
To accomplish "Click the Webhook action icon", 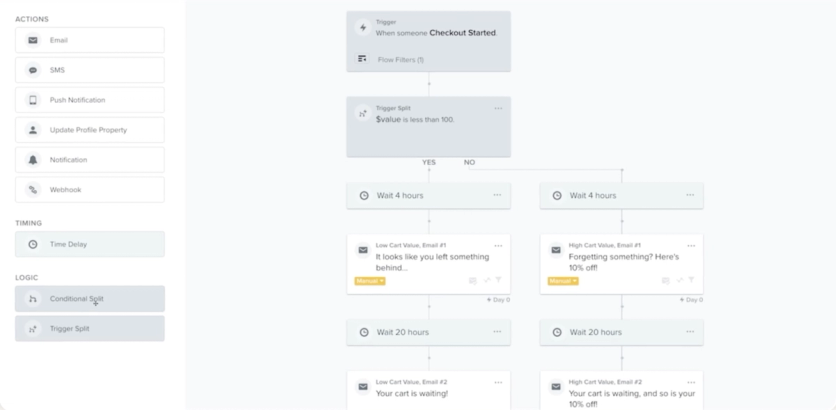I will point(33,190).
